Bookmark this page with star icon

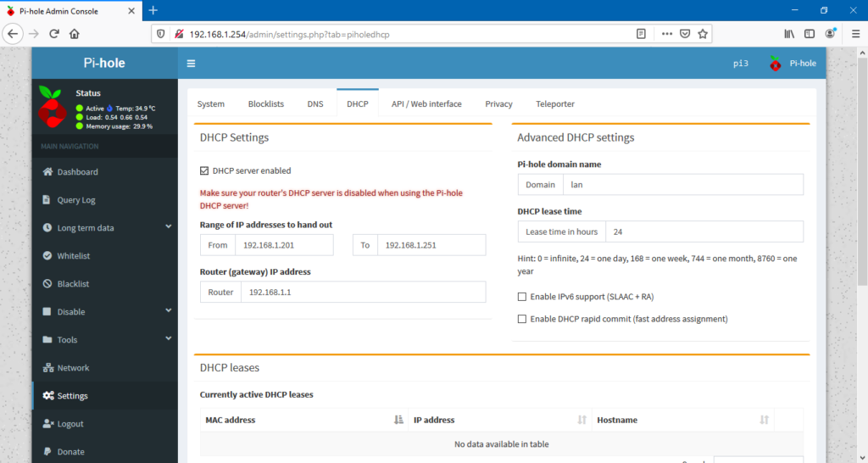tap(703, 34)
